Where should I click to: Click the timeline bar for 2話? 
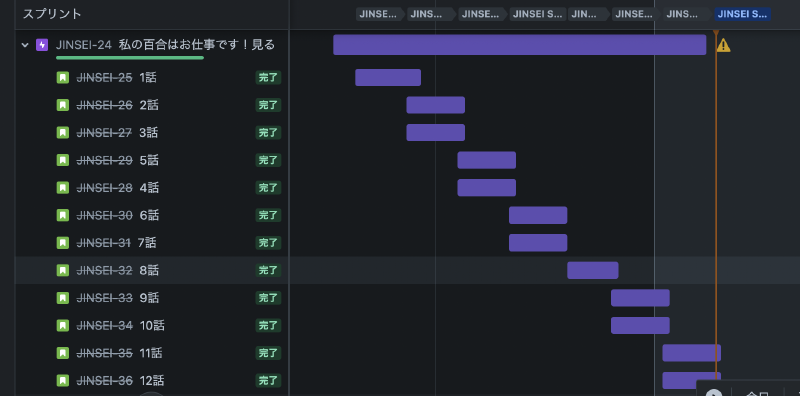click(435, 105)
